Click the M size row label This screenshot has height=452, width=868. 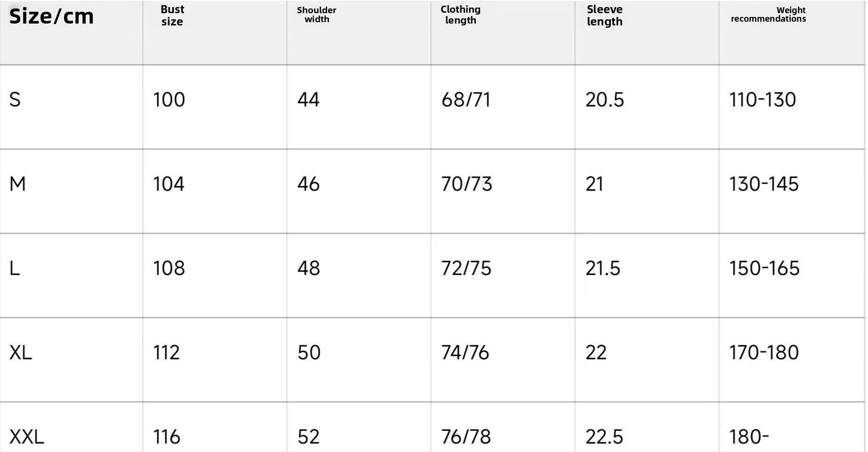click(17, 184)
